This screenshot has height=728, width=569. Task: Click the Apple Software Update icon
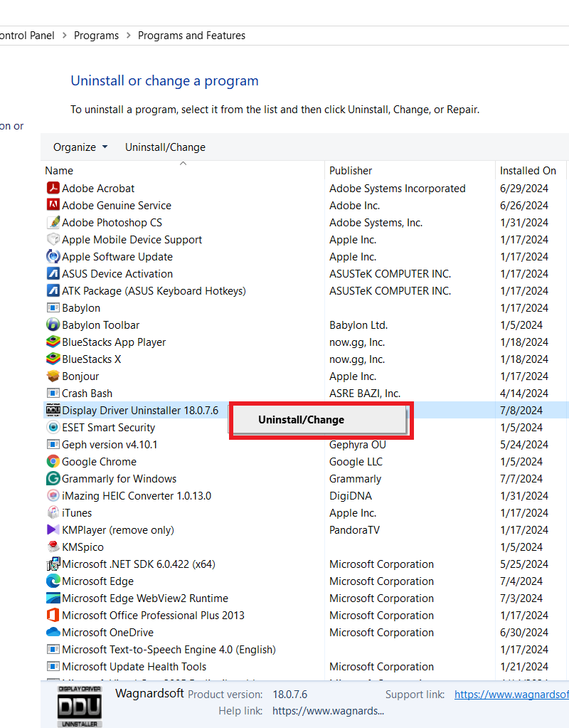point(53,256)
